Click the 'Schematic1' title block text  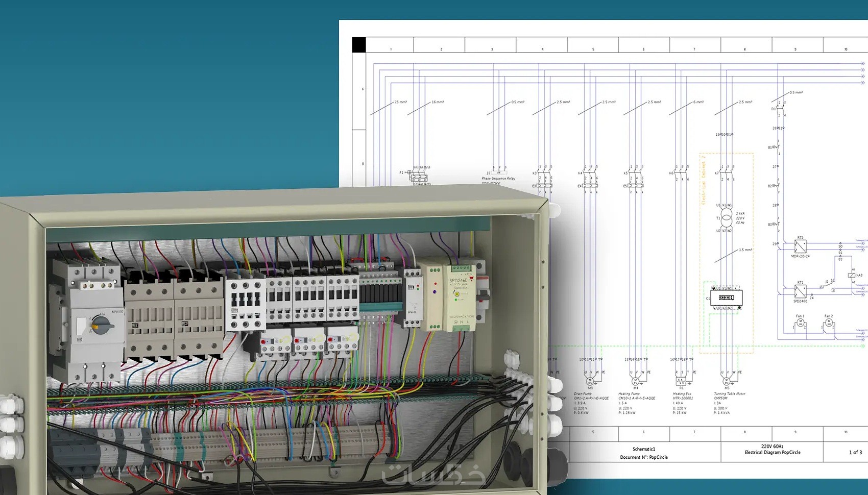644,449
